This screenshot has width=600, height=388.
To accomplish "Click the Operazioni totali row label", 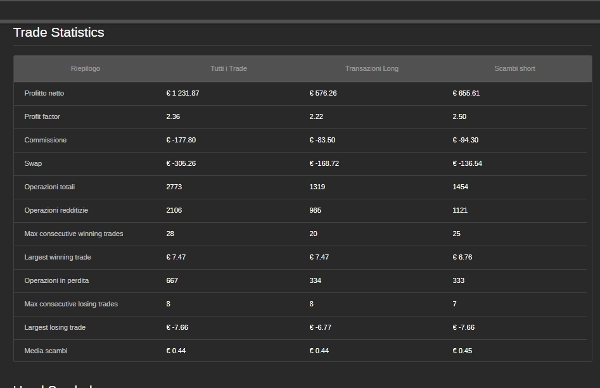I will 50,187.
